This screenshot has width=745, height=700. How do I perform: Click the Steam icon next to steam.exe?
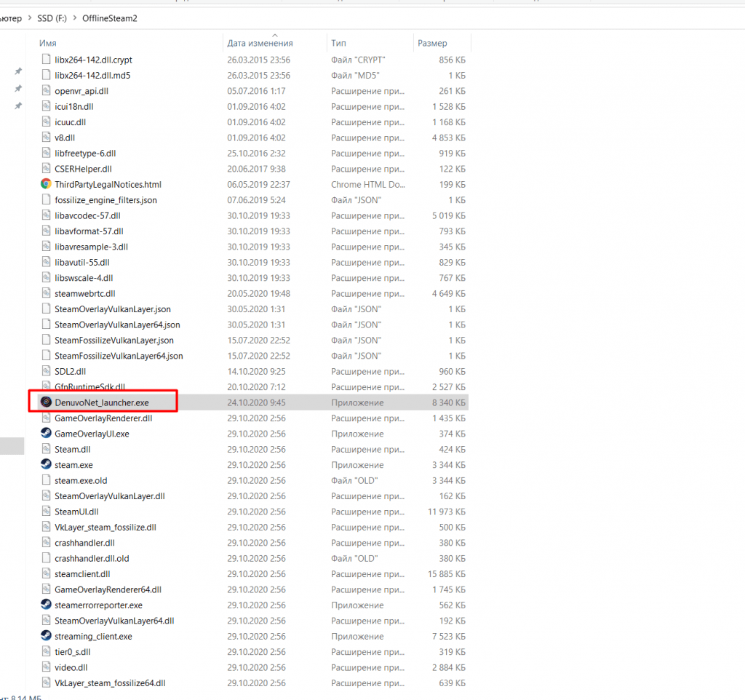pyautogui.click(x=46, y=464)
